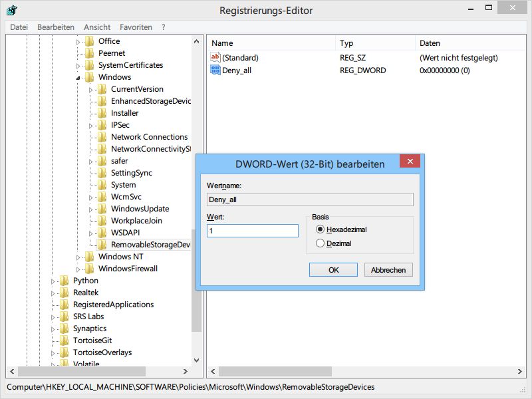This screenshot has width=532, height=399.
Task: Select the Windows tree item label
Action: (x=114, y=77)
